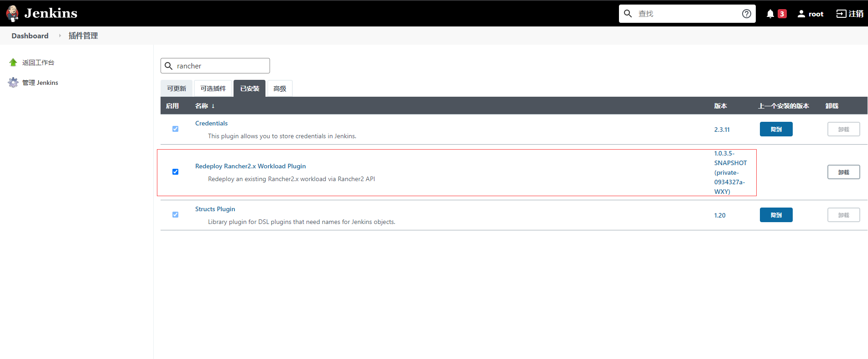The image size is (868, 359).
Task: Open the Jenkins home title link
Action: pyautogui.click(x=51, y=13)
